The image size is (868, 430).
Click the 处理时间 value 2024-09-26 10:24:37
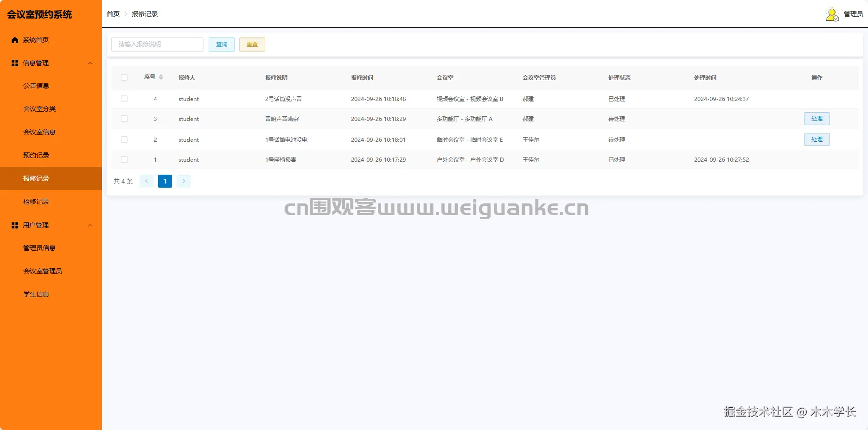coord(721,99)
